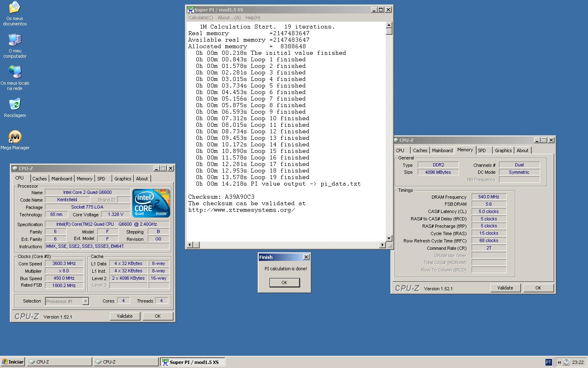
Task: Select the SPD tab in left CPU-Z
Action: click(101, 179)
